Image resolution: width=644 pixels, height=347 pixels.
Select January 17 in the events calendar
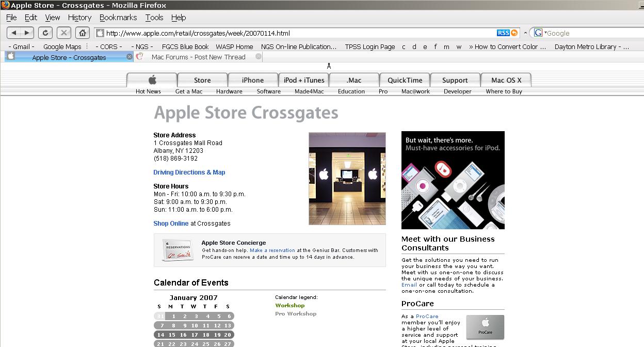point(195,335)
